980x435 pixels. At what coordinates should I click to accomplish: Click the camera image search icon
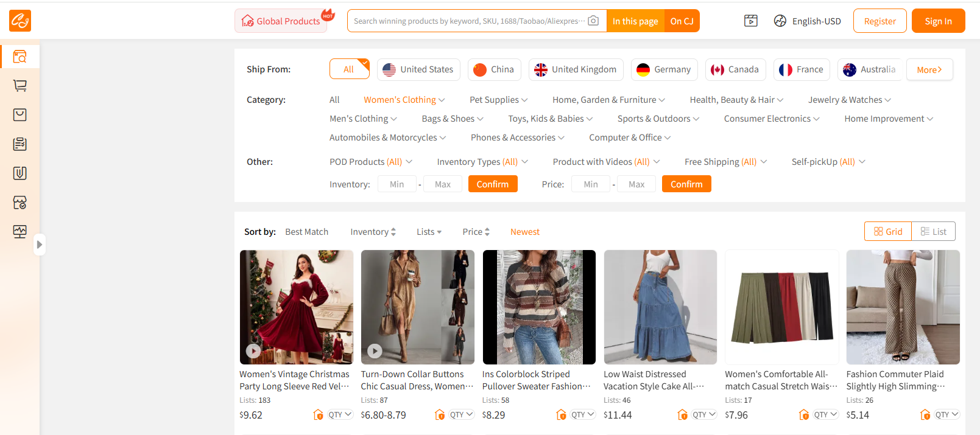(593, 21)
